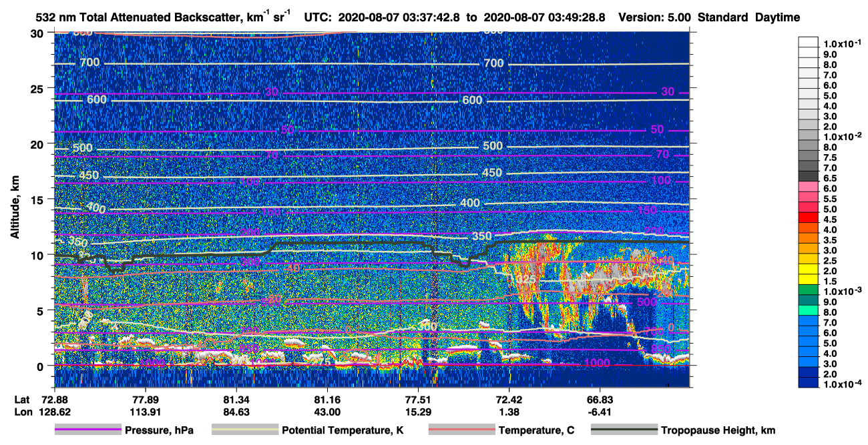Click the color bar label 1.0x10-2

[x=843, y=137]
